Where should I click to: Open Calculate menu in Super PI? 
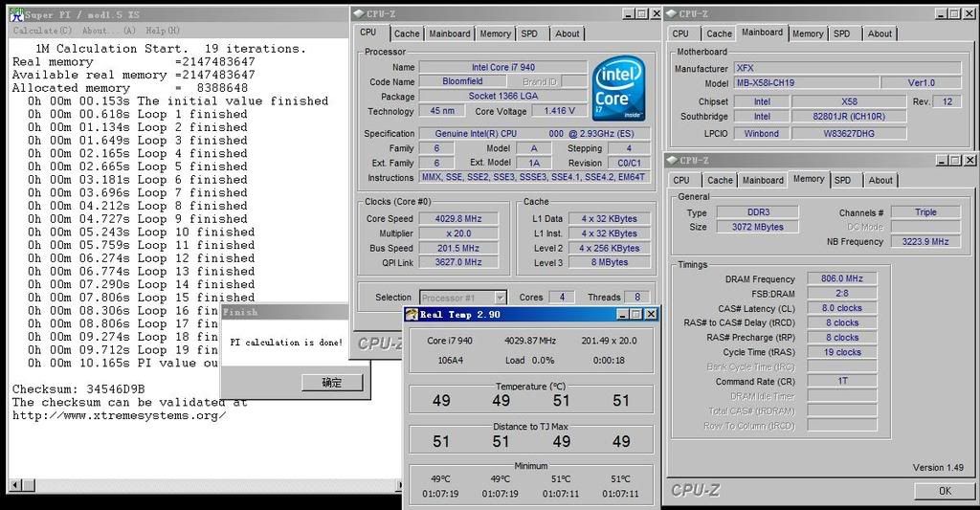point(42,30)
